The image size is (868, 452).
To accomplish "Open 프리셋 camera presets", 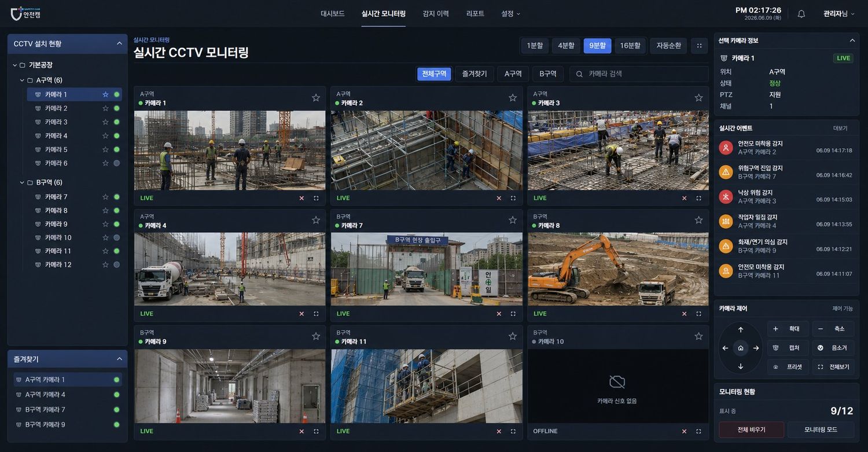I will coord(788,367).
